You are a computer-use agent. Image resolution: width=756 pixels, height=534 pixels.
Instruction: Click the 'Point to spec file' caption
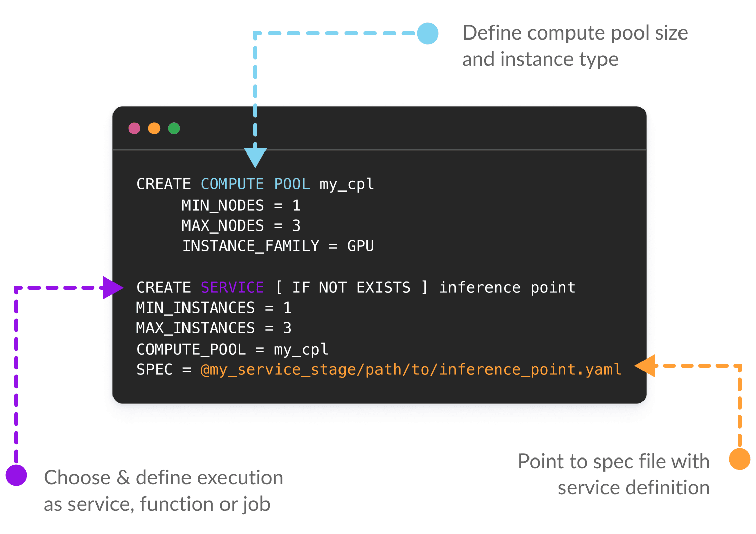click(614, 462)
